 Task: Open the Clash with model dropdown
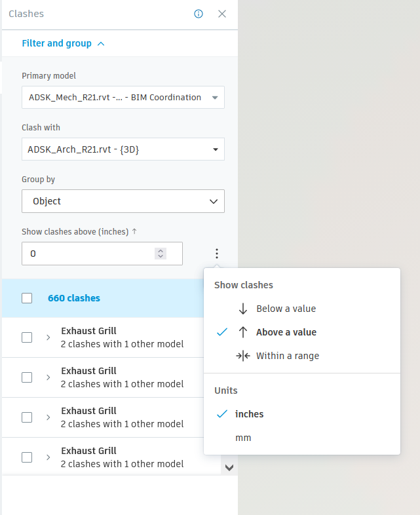[123, 149]
